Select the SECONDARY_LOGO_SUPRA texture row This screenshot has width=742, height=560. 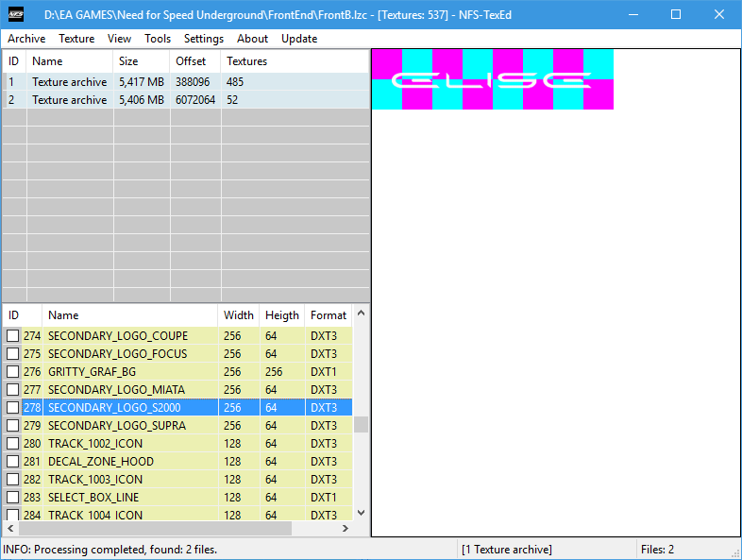point(117,426)
